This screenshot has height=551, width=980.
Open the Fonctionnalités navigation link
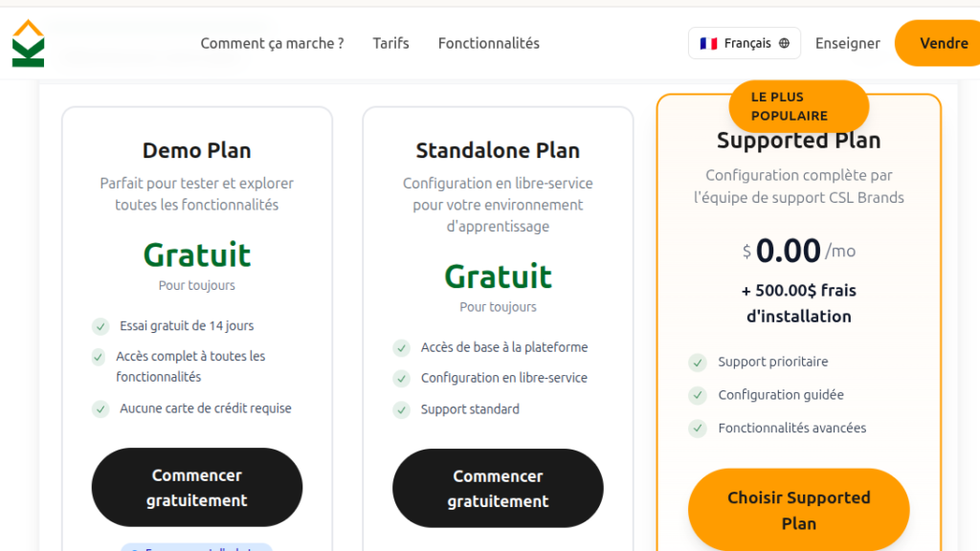[x=488, y=43]
